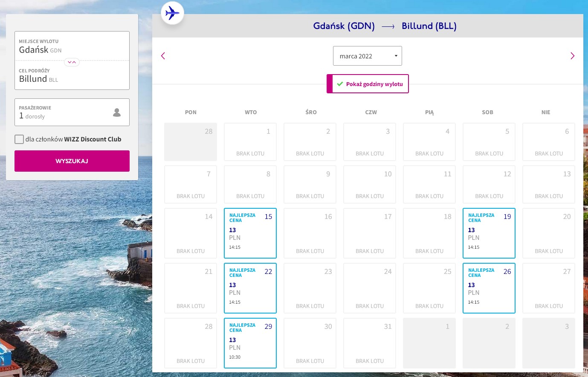The image size is (588, 377).
Task: Select March 22 flight at 13 PLN
Action: 250,288
